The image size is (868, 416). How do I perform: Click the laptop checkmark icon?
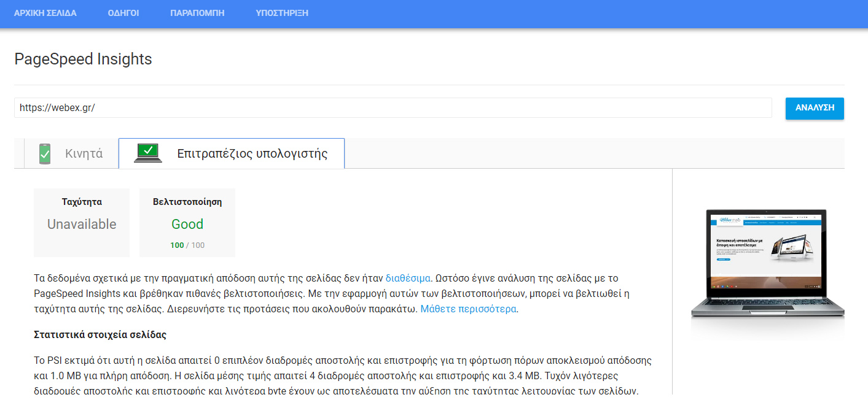[x=148, y=153]
